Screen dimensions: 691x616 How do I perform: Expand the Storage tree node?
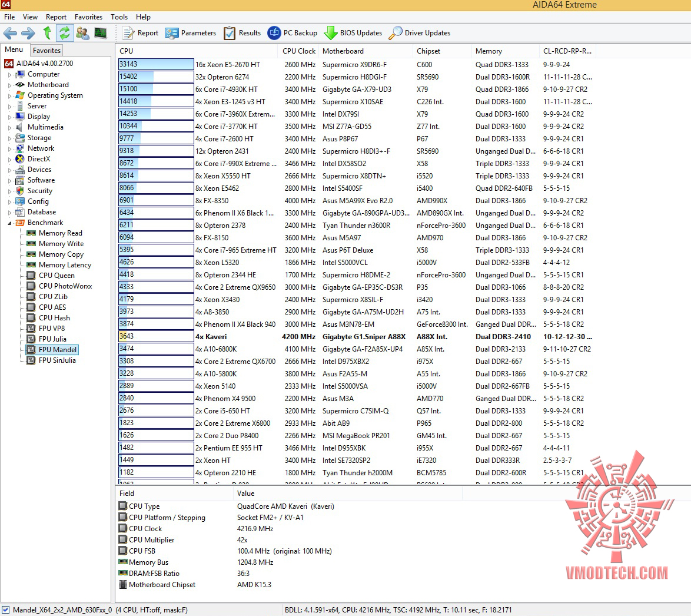(x=9, y=138)
